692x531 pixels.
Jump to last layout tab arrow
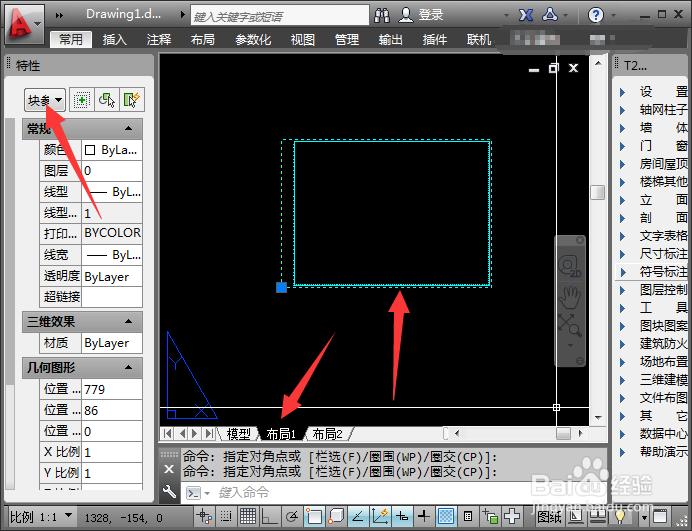[209, 433]
